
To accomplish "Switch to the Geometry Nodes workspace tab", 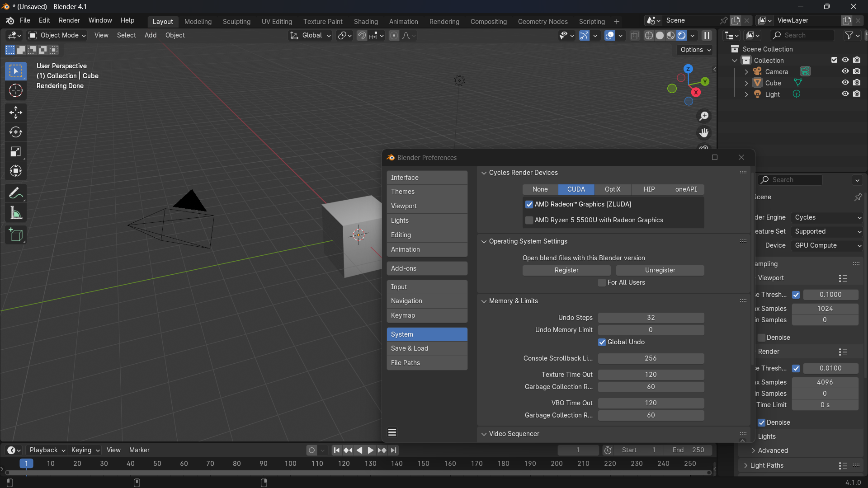I will [542, 21].
